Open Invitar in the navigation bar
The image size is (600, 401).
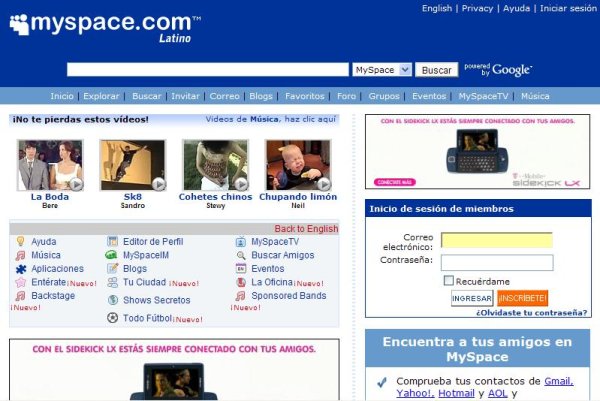(x=185, y=96)
